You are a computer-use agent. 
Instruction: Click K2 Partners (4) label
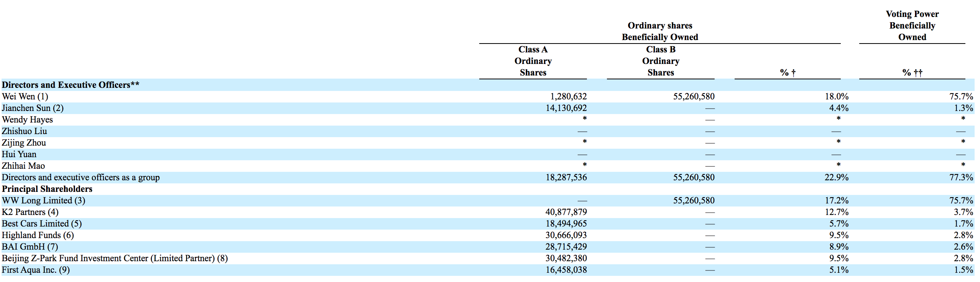coord(30,212)
